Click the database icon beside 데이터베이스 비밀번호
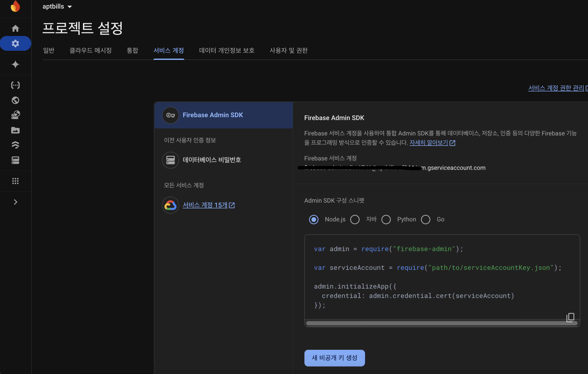Image resolution: width=588 pixels, height=374 pixels. point(170,160)
